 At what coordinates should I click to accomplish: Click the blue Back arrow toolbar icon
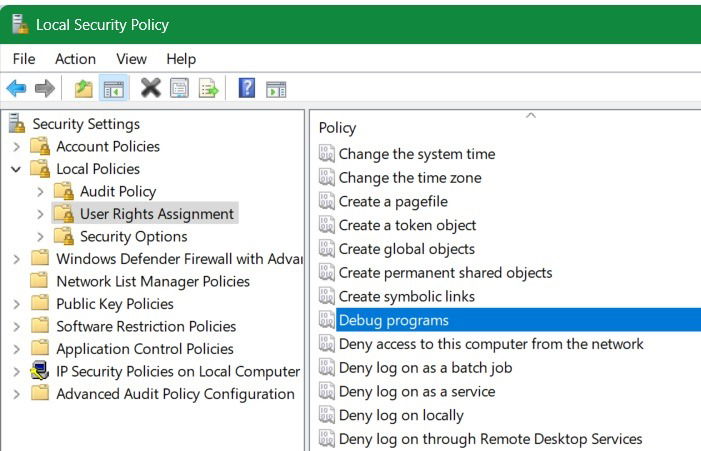pos(17,88)
